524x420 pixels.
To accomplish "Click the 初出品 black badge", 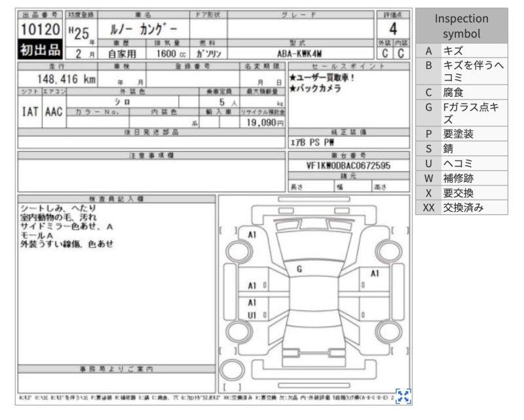I will pyautogui.click(x=39, y=50).
